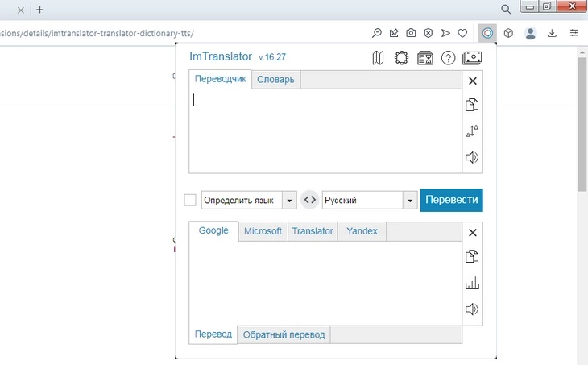Click the edit pencil toolbar icon

tap(394, 33)
